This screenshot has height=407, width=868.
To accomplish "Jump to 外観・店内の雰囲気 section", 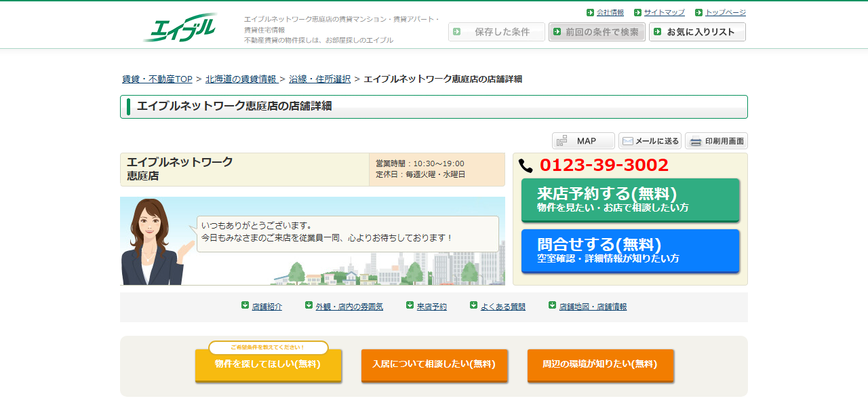I will [349, 307].
